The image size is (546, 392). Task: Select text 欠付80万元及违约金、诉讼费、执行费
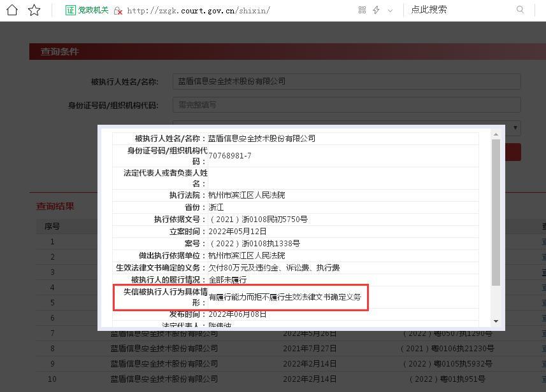pyautogui.click(x=274, y=268)
